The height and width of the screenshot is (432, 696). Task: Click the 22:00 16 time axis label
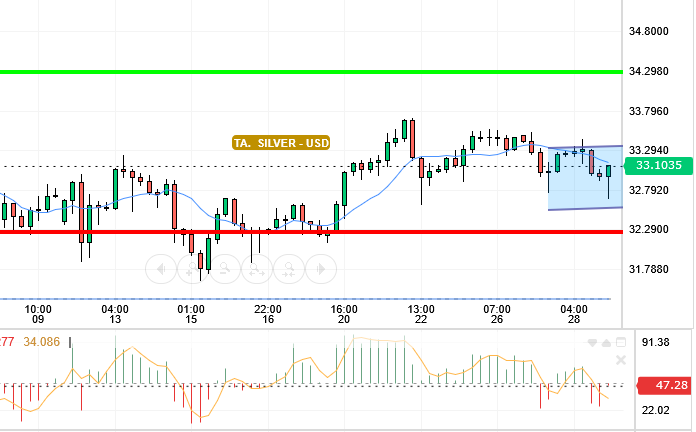tap(268, 314)
